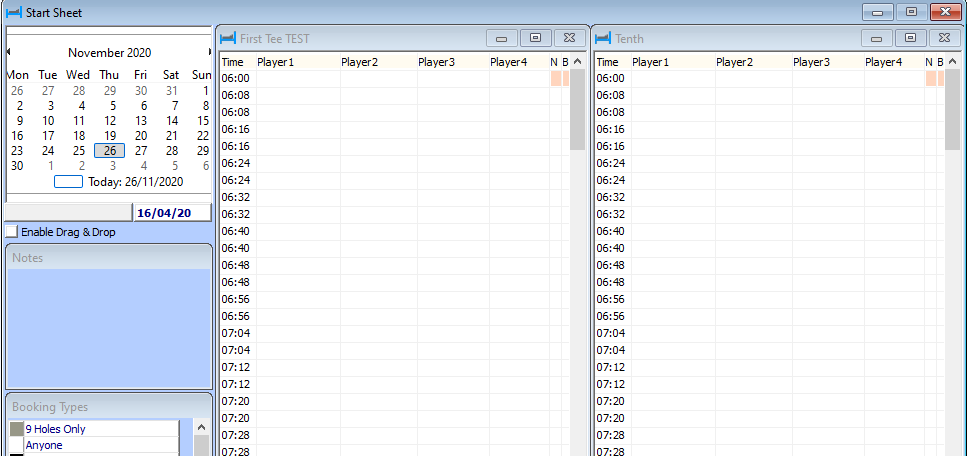This screenshot has height=456, width=967.
Task: Click Player1 column header in Tenth window
Action: click(673, 62)
